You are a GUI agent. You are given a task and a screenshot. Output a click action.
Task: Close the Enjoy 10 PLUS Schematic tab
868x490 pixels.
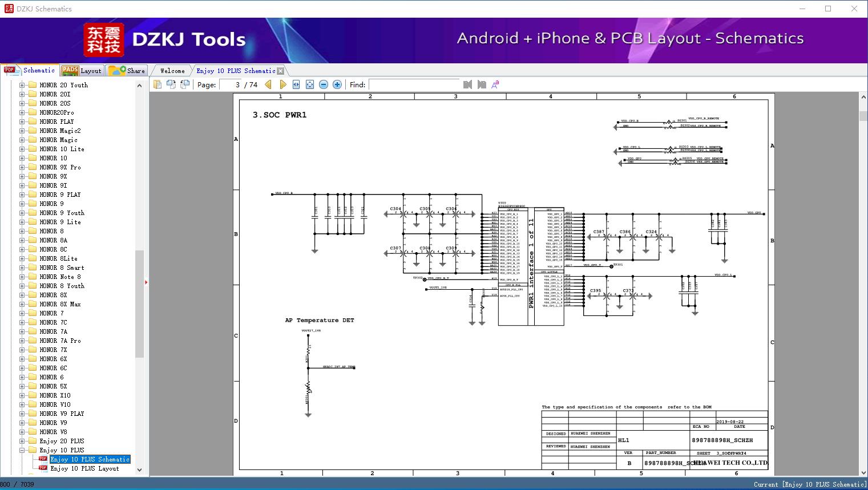point(280,71)
